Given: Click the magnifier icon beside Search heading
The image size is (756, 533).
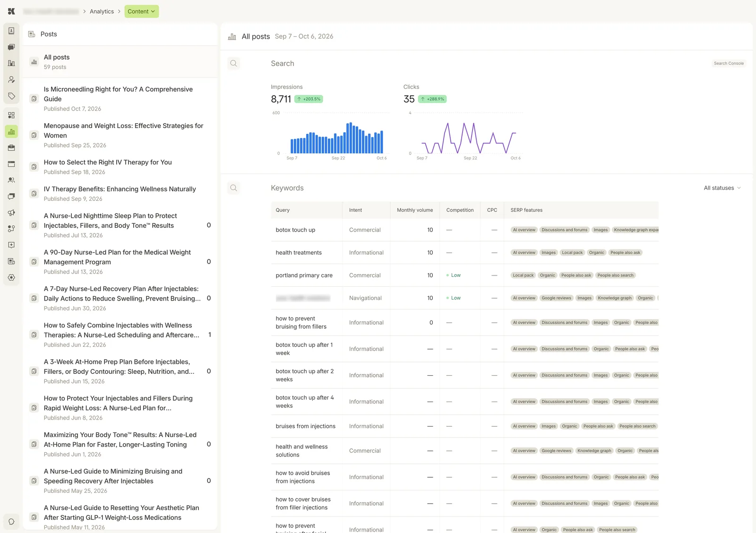Looking at the screenshot, I should [233, 63].
